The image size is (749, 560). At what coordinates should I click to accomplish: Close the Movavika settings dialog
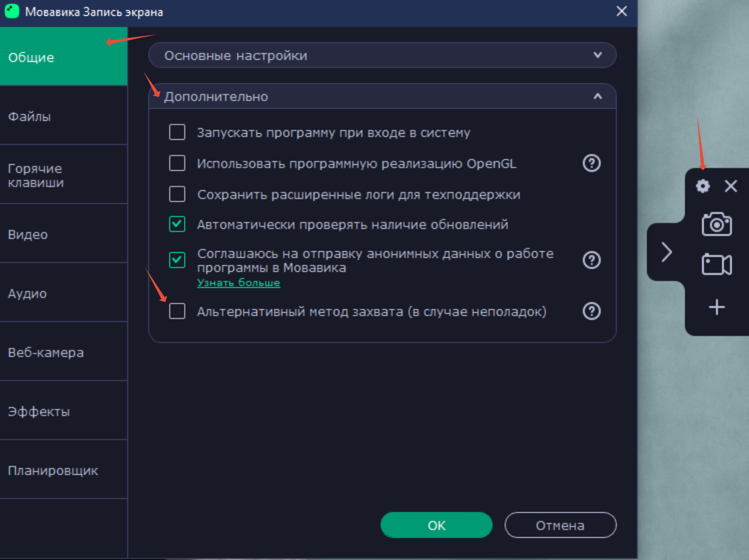click(x=622, y=11)
